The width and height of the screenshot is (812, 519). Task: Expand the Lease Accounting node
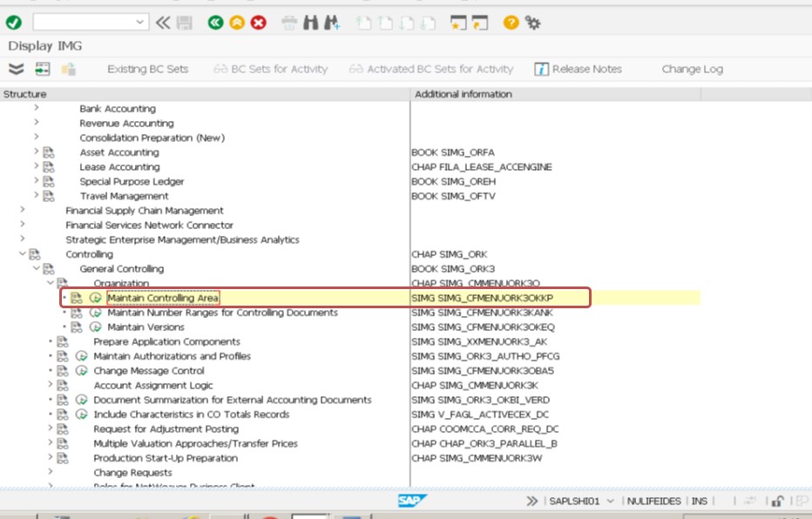click(37, 165)
